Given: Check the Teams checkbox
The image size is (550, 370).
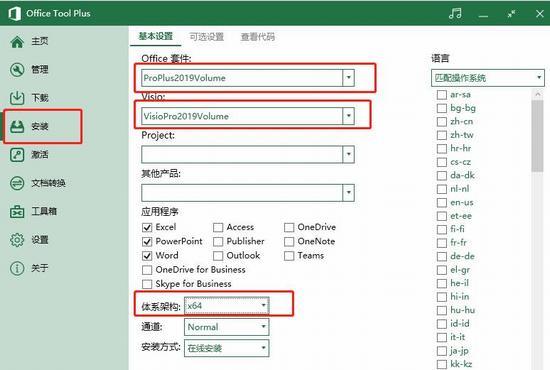Looking at the screenshot, I should click(x=289, y=256).
